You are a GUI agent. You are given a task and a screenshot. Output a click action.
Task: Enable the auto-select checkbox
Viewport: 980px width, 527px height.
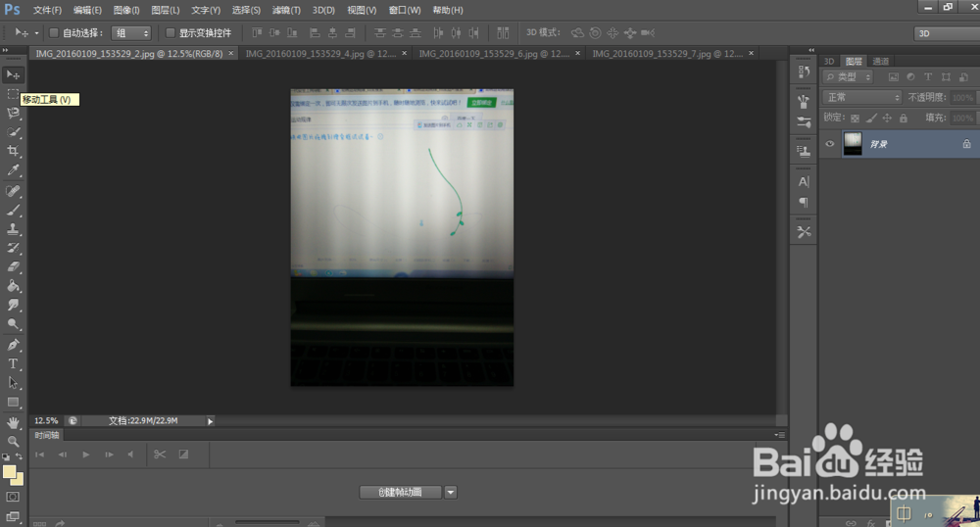pyautogui.click(x=54, y=32)
